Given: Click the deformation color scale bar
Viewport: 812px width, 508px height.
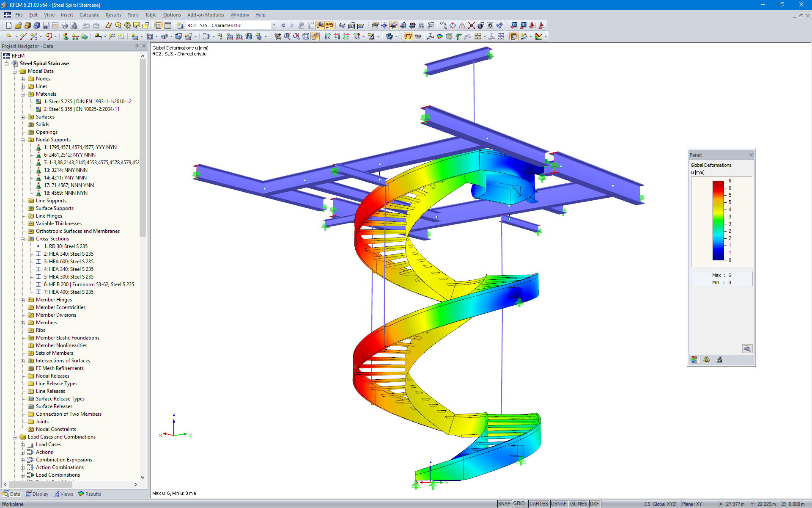Looking at the screenshot, I should click(x=719, y=220).
